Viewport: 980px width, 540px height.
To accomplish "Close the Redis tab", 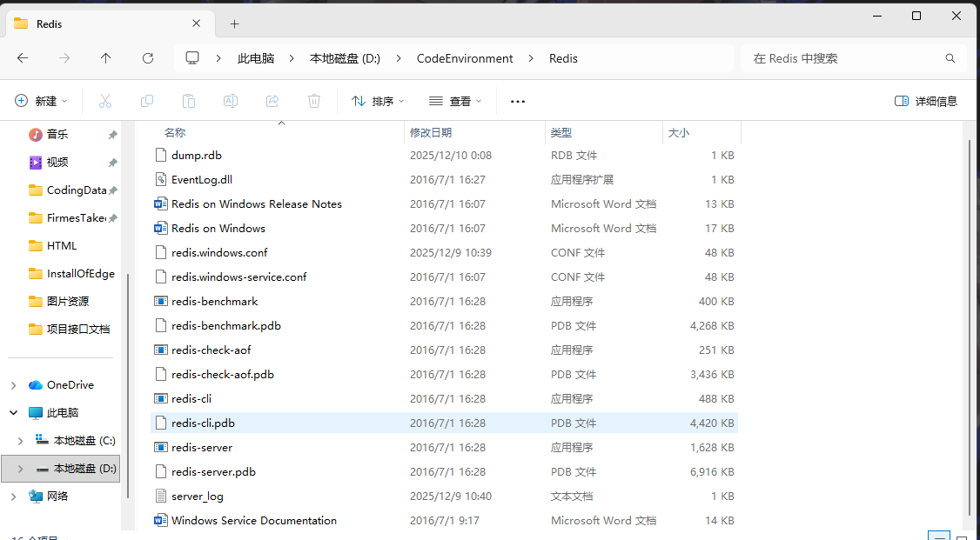I will pyautogui.click(x=196, y=23).
